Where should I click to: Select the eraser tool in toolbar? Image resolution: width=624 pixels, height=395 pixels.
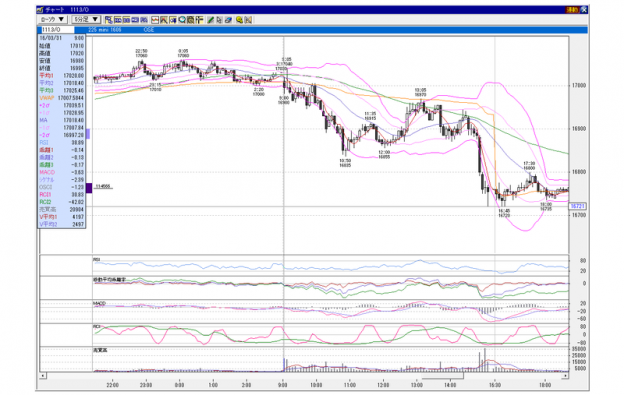click(228, 20)
